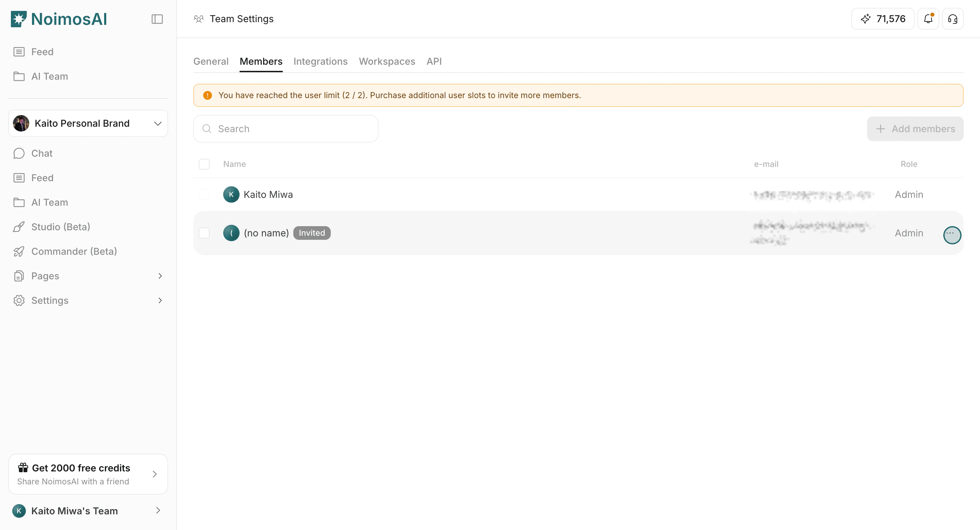Toggle the select-all checkbox in table header

pyautogui.click(x=204, y=164)
